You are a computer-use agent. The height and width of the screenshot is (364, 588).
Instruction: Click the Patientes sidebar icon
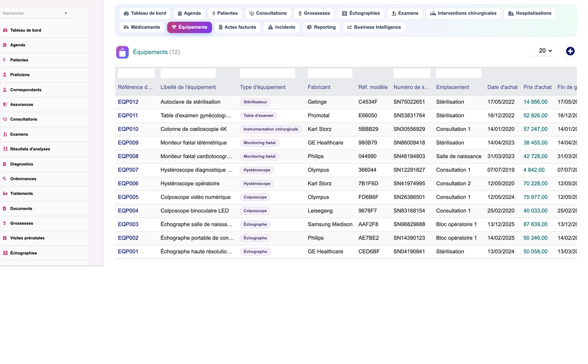pos(5,60)
